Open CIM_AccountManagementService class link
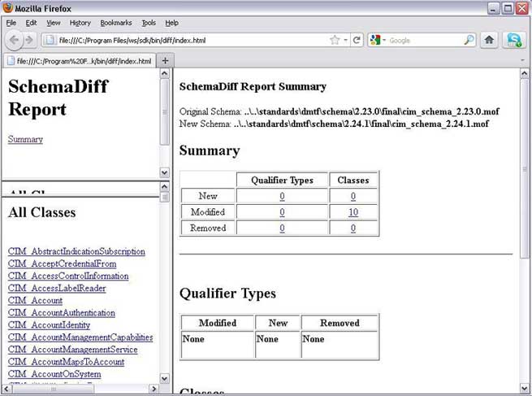 coord(72,349)
